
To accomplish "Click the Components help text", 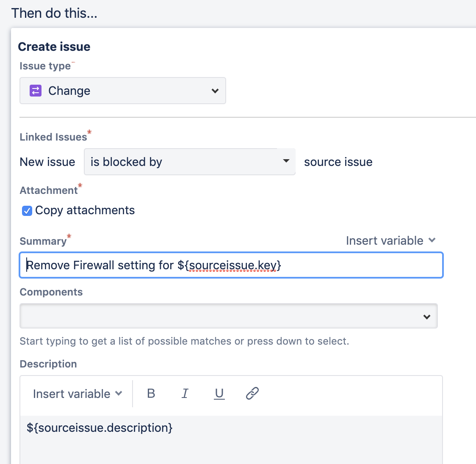I will coord(184,341).
